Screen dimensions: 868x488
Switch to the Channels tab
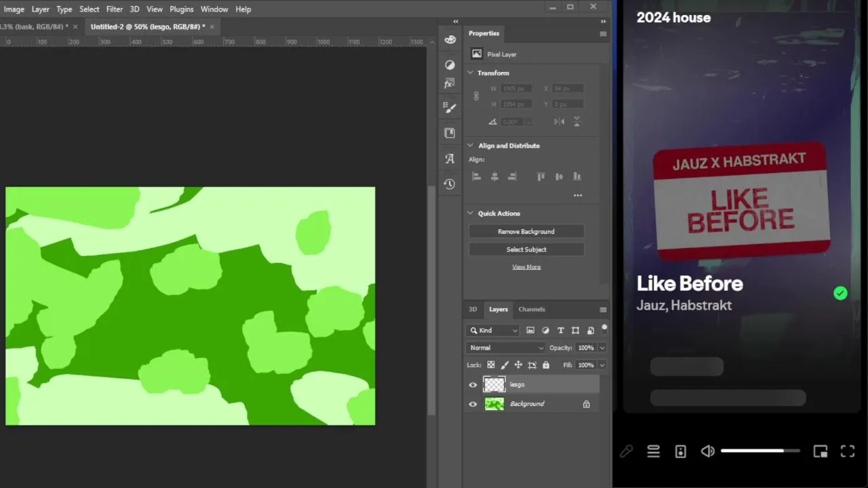point(532,310)
